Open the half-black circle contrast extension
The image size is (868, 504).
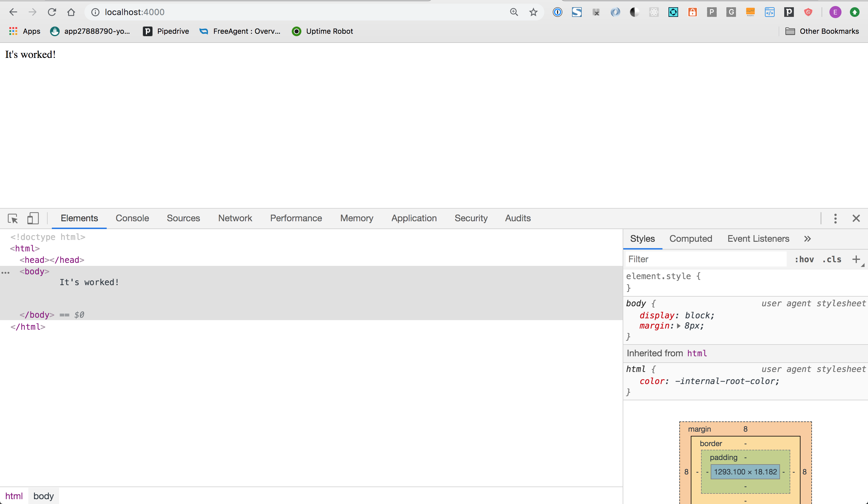[x=634, y=12]
